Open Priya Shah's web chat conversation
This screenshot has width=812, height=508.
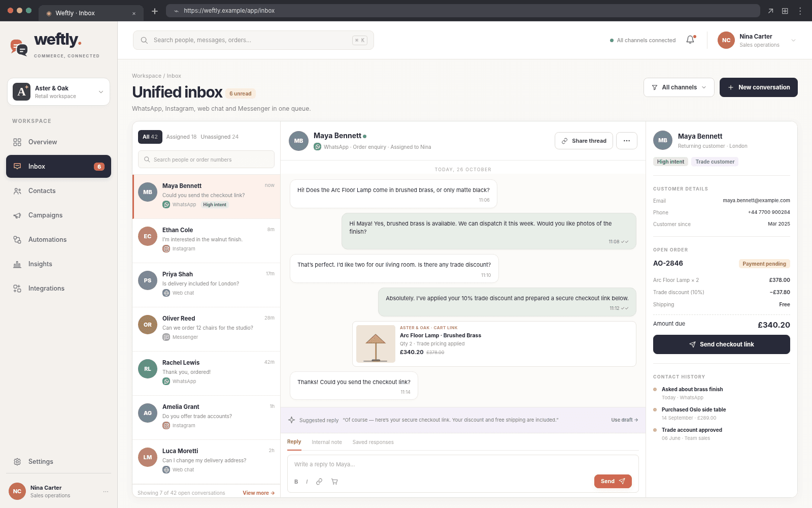(206, 285)
